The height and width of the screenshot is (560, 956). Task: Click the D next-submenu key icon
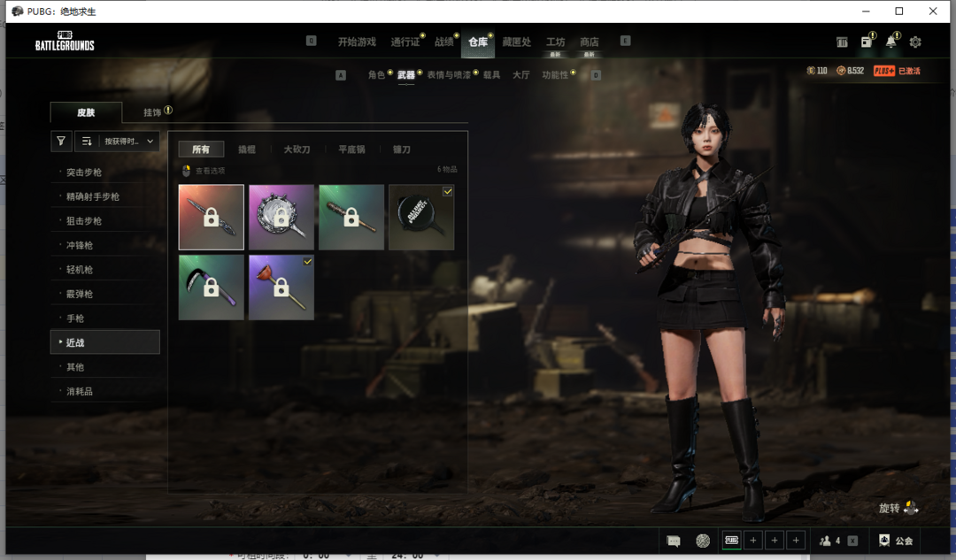[x=597, y=75]
